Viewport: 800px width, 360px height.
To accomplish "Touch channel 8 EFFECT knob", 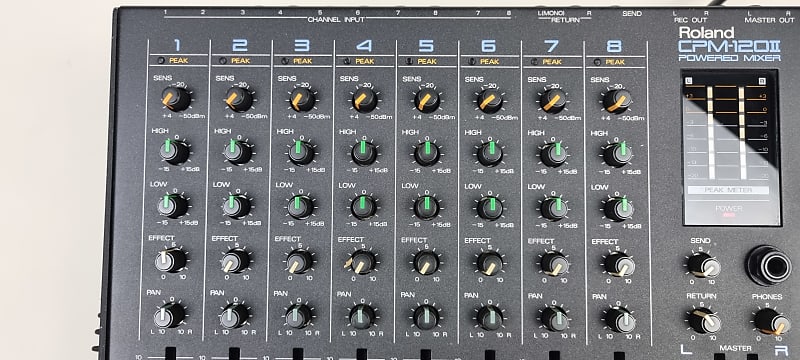I will (x=619, y=265).
